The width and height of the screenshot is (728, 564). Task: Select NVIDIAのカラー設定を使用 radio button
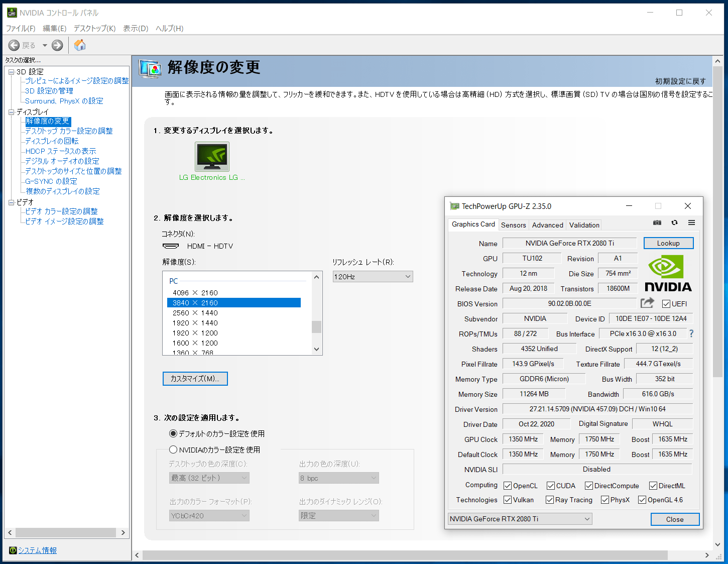tap(173, 449)
